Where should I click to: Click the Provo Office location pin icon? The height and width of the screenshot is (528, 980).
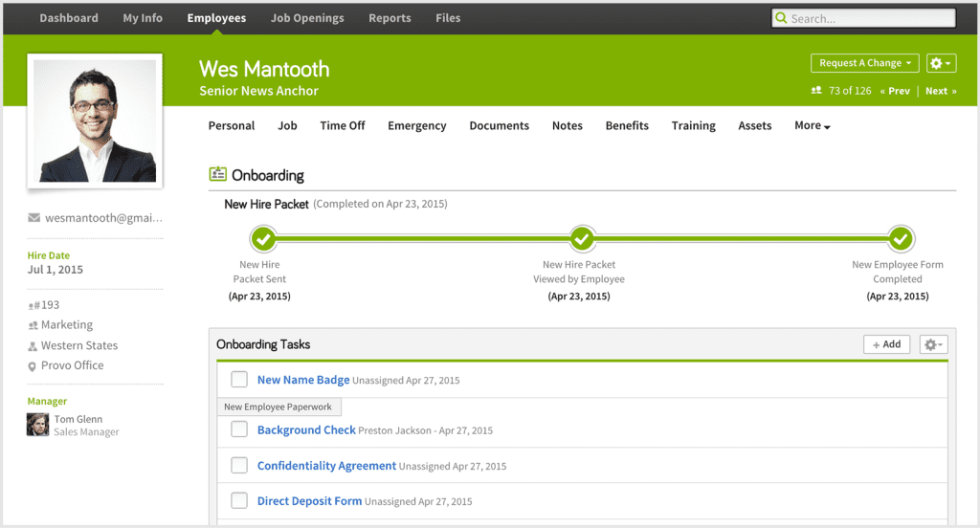[33, 366]
